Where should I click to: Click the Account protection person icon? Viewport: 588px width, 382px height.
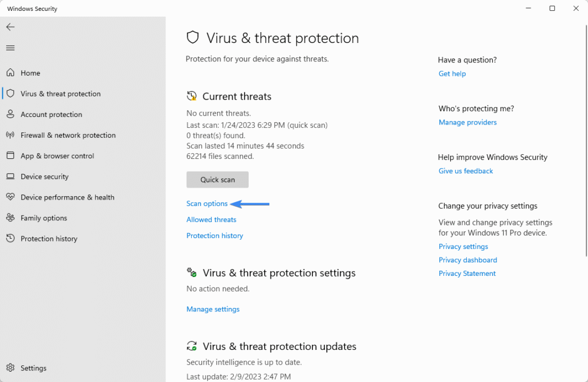click(x=10, y=114)
